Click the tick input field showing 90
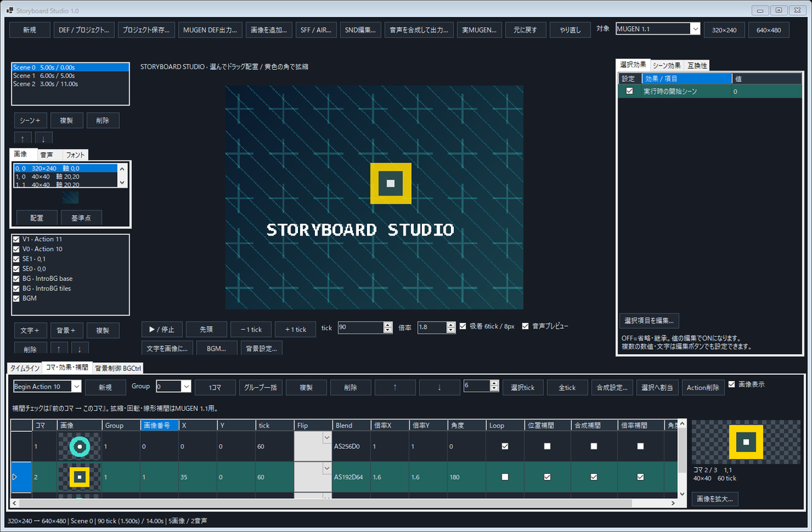Viewport: 812px width, 532px height. click(x=360, y=328)
